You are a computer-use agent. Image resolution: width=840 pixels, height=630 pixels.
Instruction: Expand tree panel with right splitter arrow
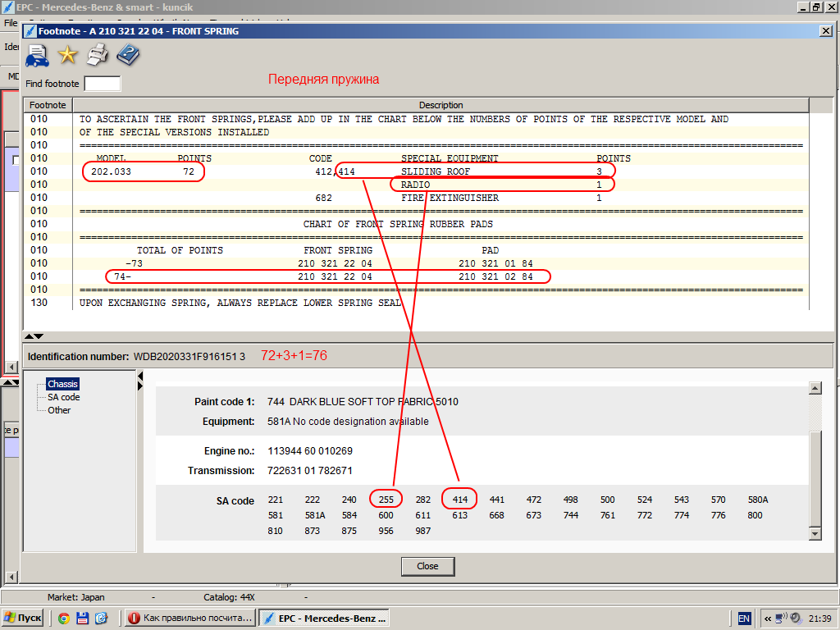click(x=140, y=386)
